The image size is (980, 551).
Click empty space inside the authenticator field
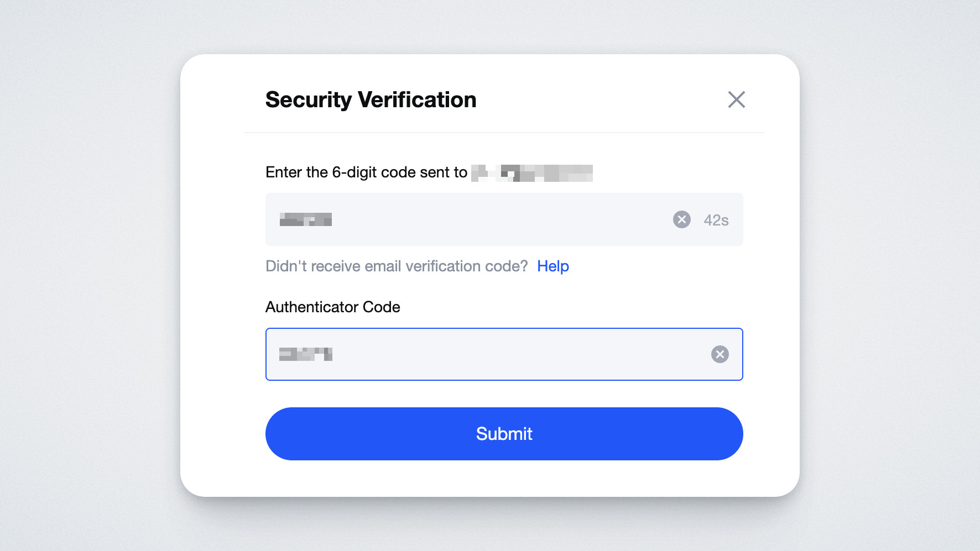click(520, 354)
